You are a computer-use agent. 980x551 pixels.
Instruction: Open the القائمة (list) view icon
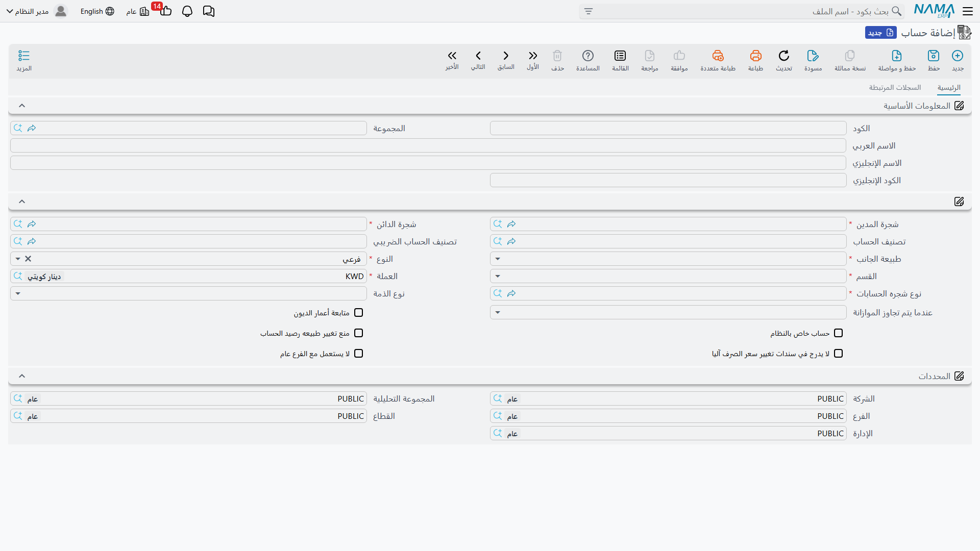point(620,56)
